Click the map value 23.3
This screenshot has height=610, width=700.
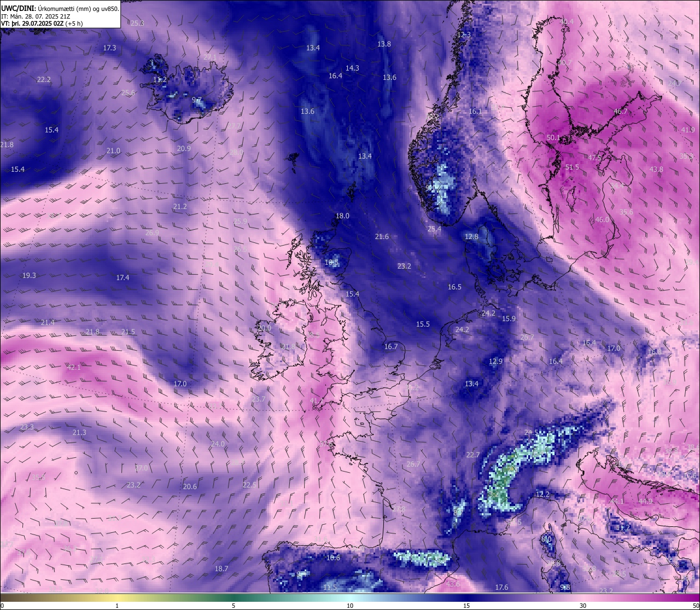[x=27, y=427]
